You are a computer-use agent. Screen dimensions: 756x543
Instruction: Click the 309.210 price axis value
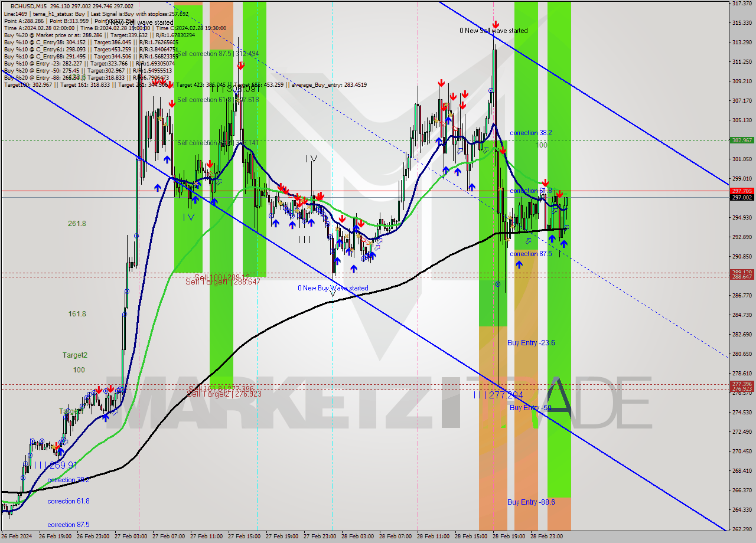742,81
